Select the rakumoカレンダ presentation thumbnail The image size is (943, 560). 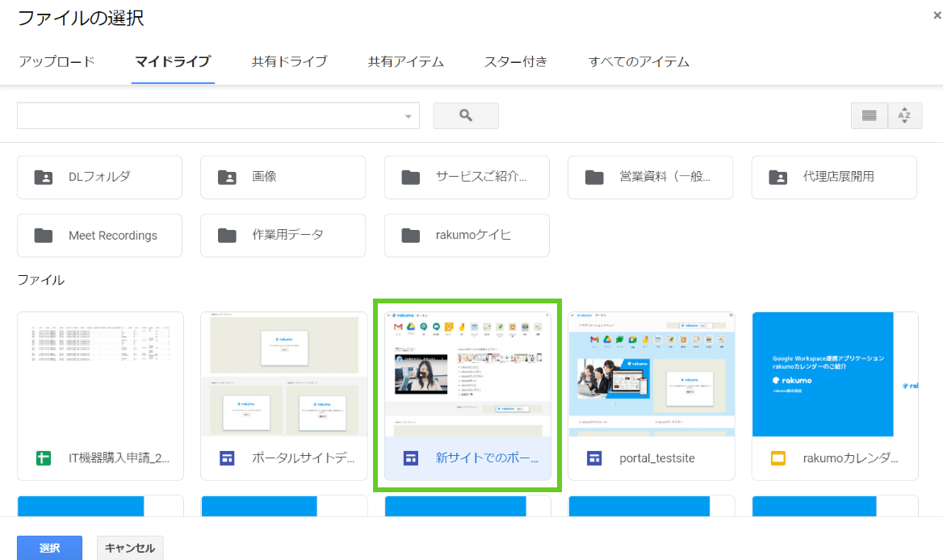[x=835, y=374]
